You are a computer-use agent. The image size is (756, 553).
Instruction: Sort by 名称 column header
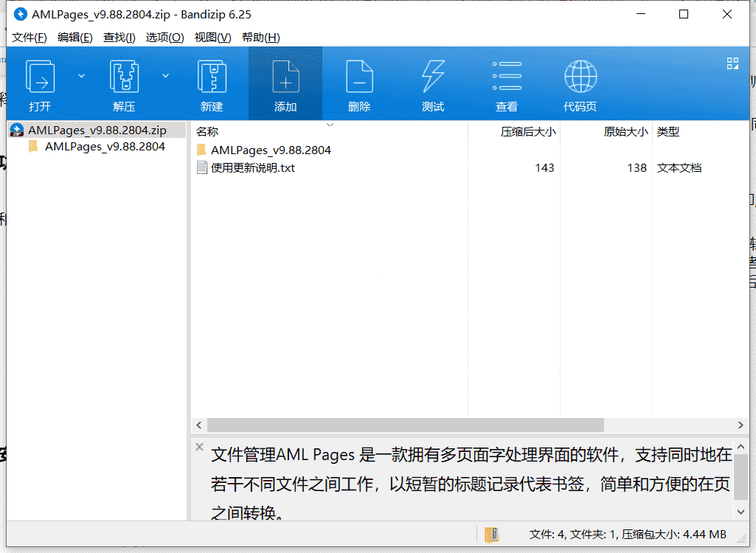click(207, 132)
